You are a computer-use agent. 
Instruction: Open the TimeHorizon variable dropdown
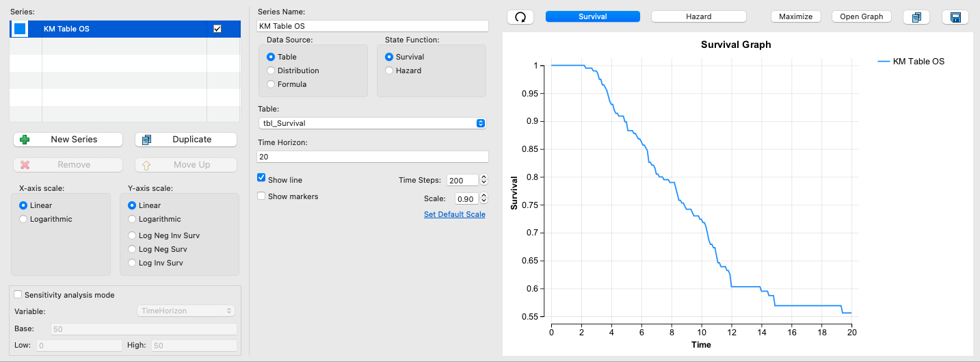coord(186,311)
